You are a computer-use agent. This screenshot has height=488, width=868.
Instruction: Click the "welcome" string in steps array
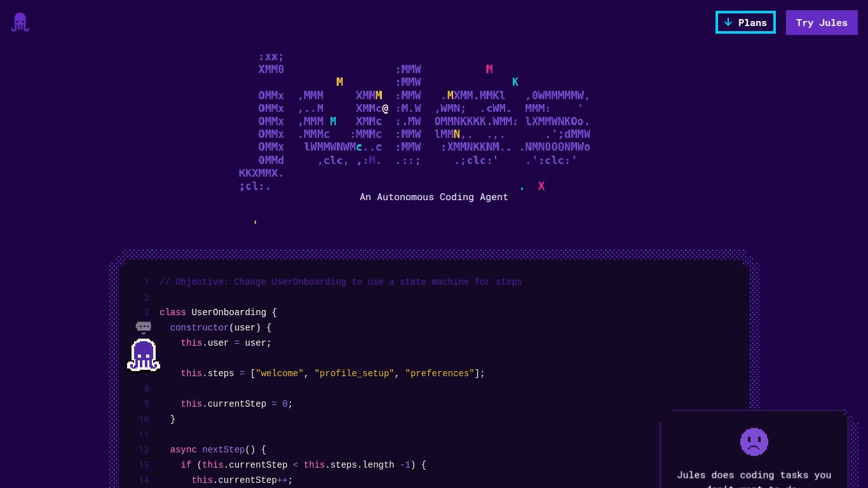coord(280,373)
